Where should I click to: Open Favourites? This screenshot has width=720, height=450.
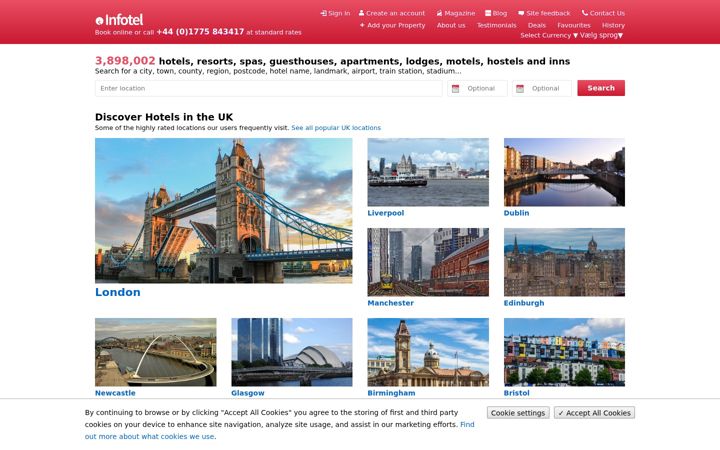[574, 25]
